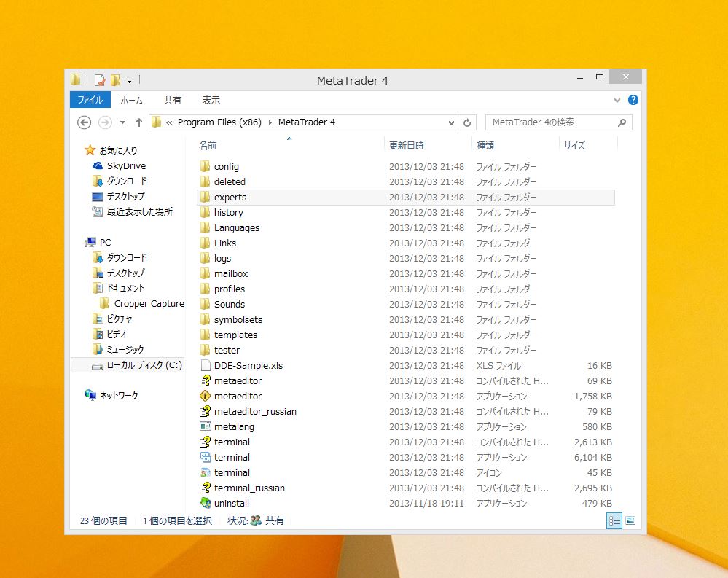Click the Favorites star icon
The image size is (728, 578).
90,150
